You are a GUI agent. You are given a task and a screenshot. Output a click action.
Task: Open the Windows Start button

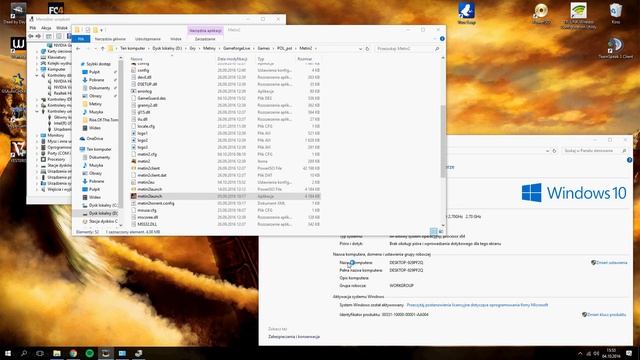click(8, 353)
